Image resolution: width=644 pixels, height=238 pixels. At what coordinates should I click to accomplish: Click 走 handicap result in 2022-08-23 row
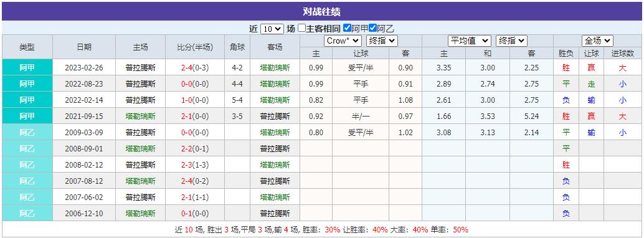pyautogui.click(x=592, y=84)
